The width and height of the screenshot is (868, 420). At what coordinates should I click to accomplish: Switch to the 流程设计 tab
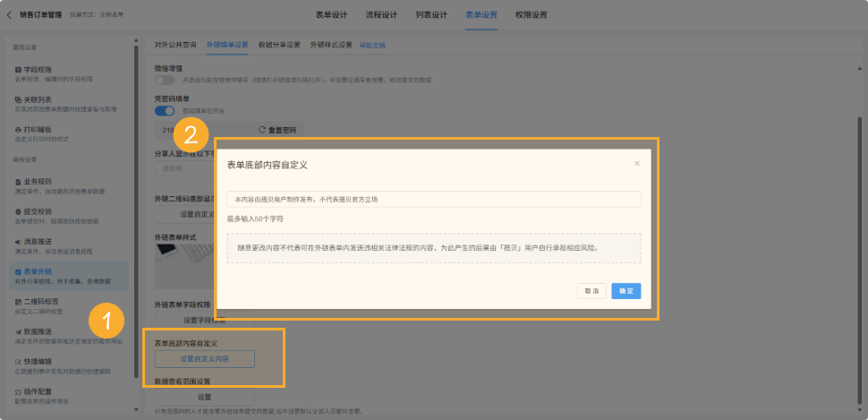[x=381, y=15]
